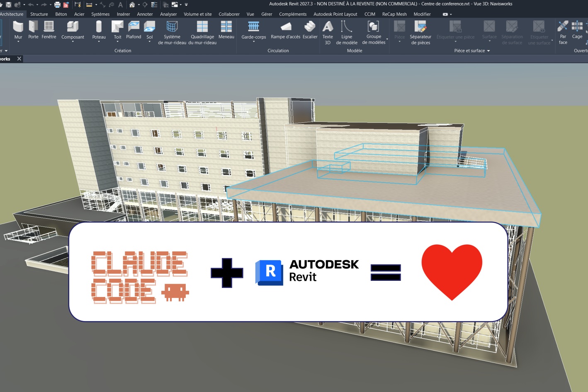Expand the Toit roof dropdown

pyautogui.click(x=118, y=41)
